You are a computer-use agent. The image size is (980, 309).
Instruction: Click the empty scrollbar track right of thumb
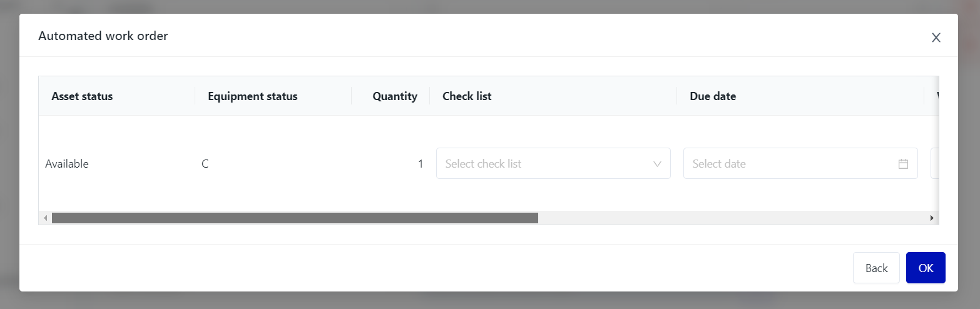click(x=732, y=218)
